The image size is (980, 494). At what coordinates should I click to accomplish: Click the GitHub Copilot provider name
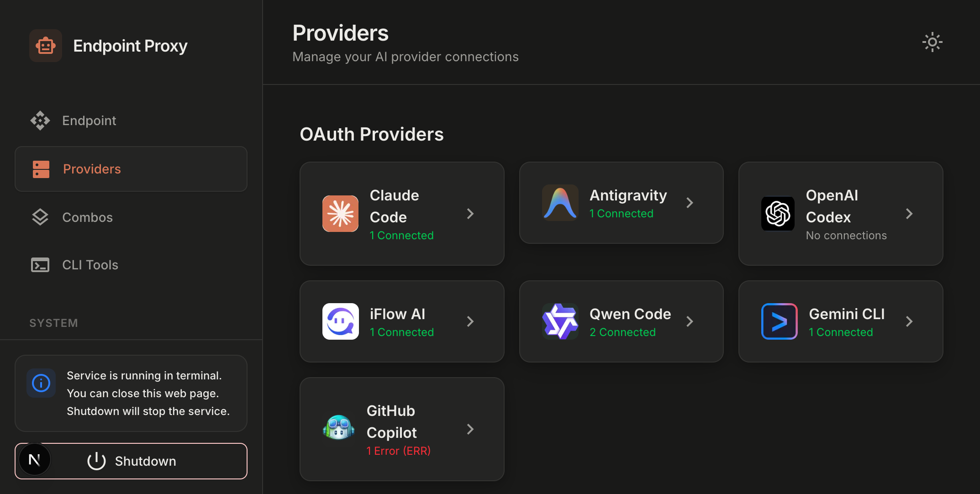(391, 422)
